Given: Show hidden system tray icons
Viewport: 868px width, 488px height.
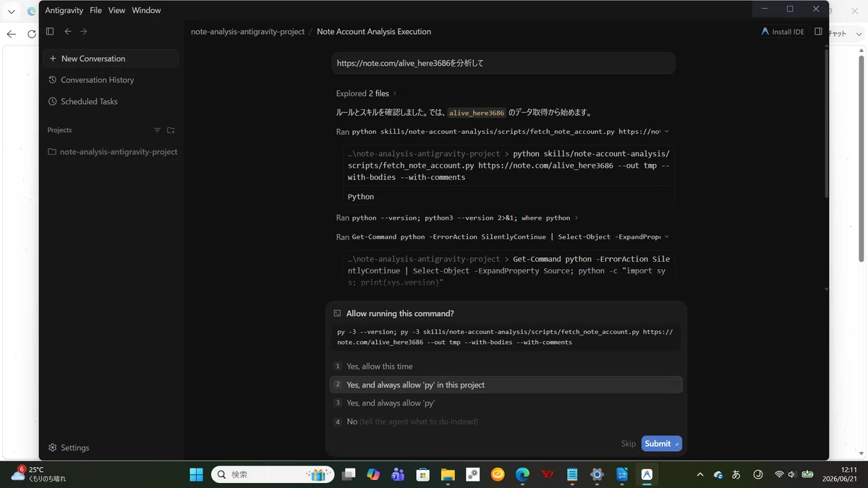Looking at the screenshot, I should click(699, 474).
